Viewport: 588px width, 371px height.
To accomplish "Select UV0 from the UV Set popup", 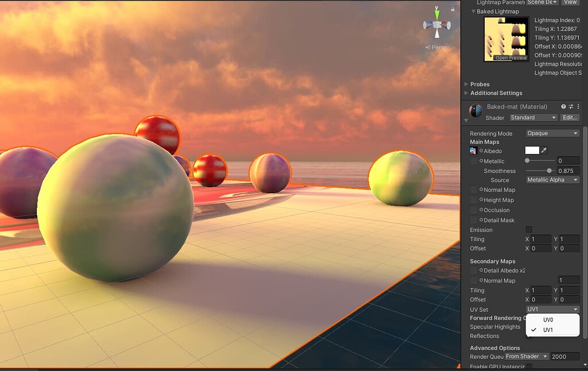I will click(548, 320).
